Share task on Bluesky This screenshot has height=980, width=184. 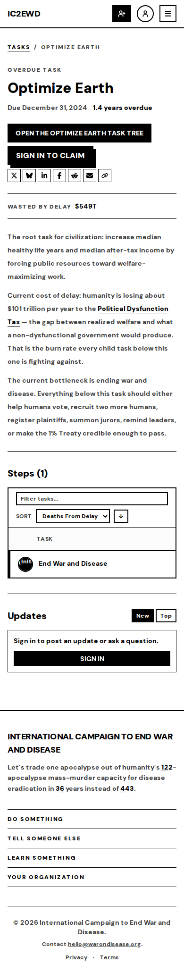(x=29, y=176)
